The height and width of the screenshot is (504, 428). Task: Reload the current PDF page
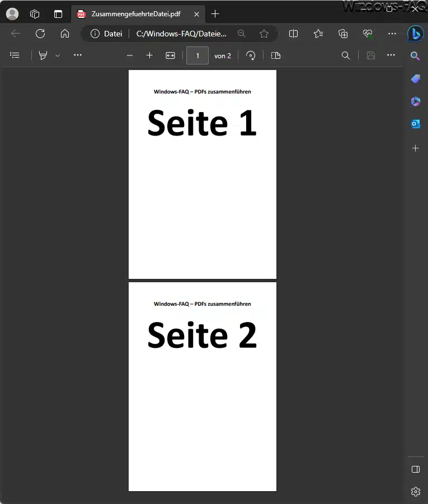pos(40,34)
